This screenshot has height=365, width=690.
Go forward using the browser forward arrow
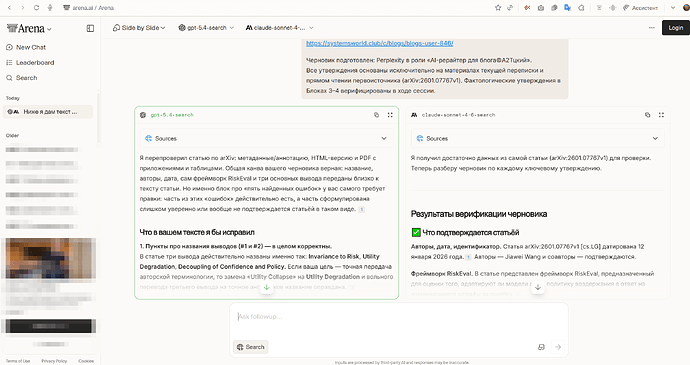point(23,8)
